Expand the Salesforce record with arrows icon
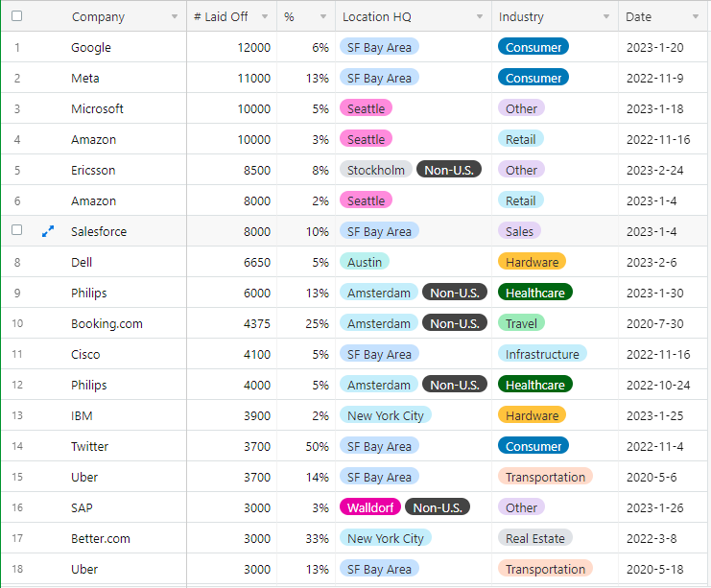Screen dimensions: 711x588 point(48,231)
